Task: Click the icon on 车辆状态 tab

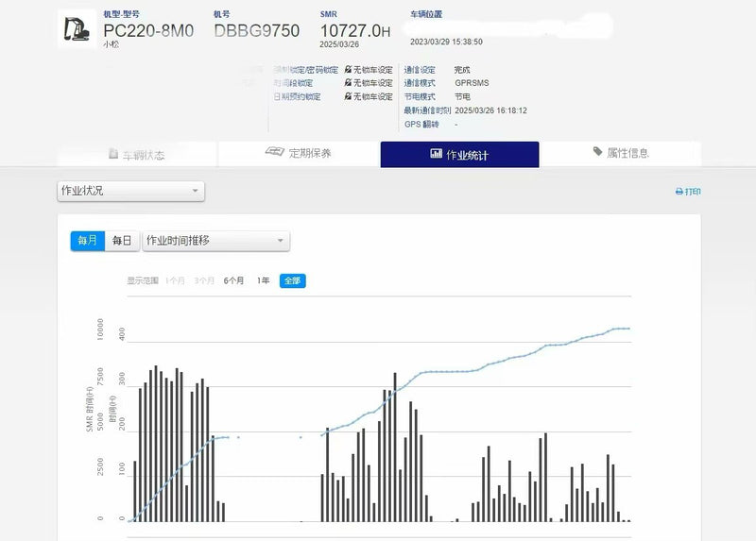Action: (x=114, y=154)
